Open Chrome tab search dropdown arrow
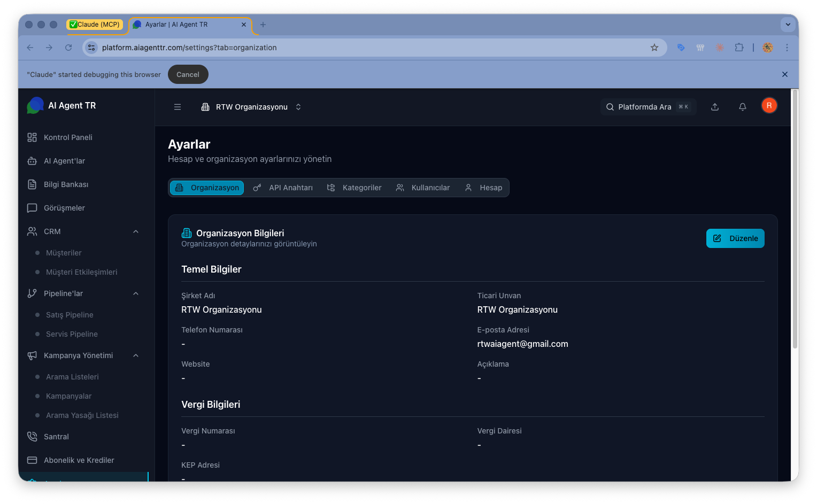 tap(788, 25)
